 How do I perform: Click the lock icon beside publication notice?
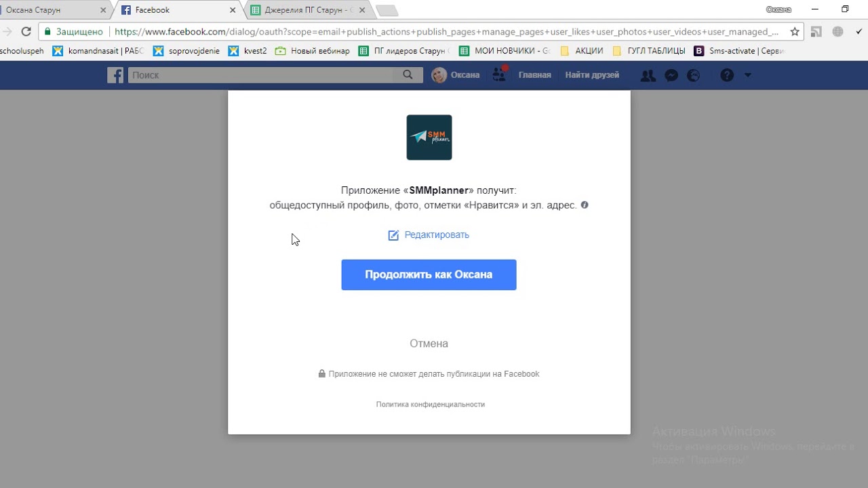click(x=322, y=373)
